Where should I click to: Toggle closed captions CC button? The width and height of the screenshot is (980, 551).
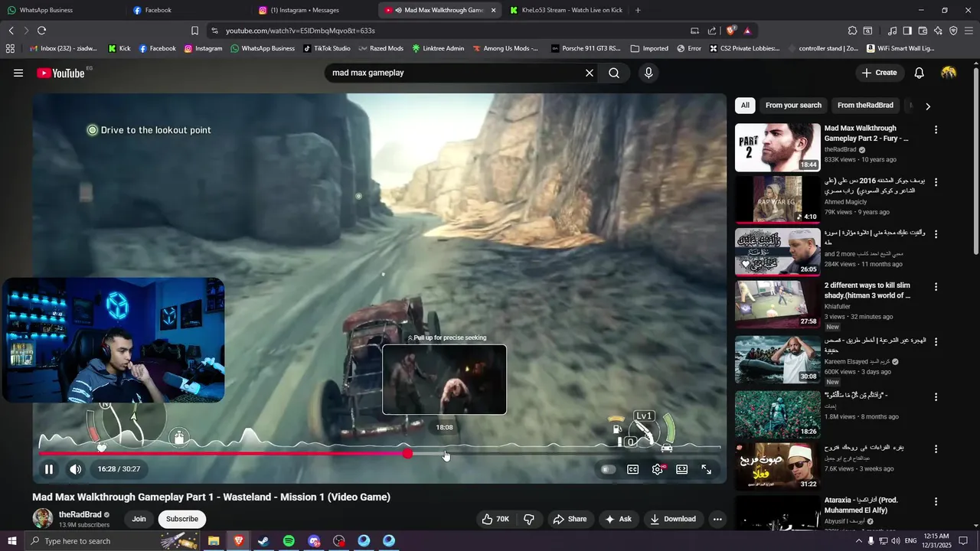[x=633, y=469]
